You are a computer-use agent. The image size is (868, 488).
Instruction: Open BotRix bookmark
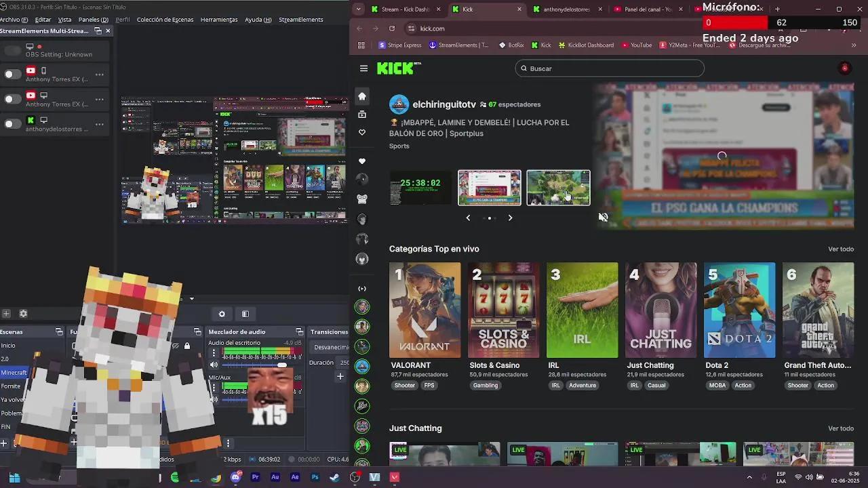coord(511,45)
